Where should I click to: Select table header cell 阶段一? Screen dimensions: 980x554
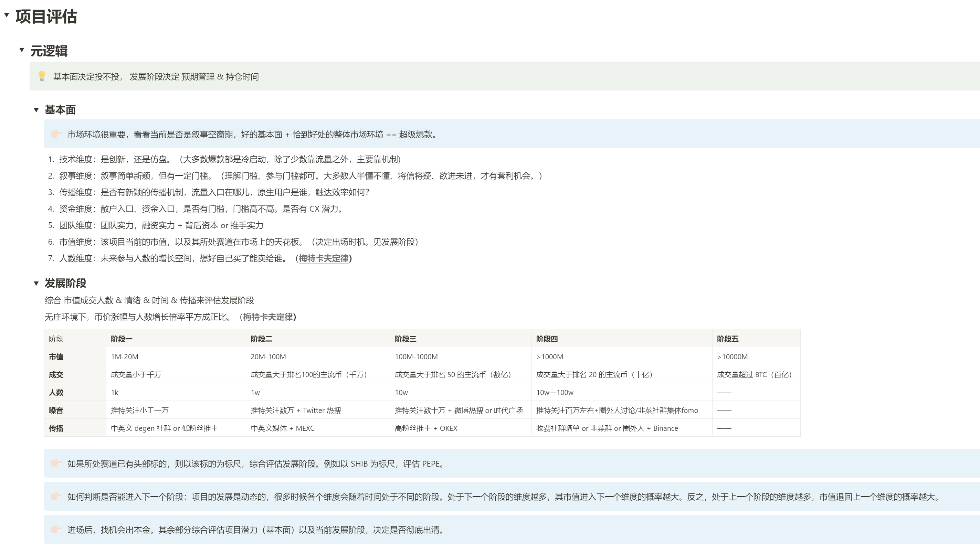[176, 339]
